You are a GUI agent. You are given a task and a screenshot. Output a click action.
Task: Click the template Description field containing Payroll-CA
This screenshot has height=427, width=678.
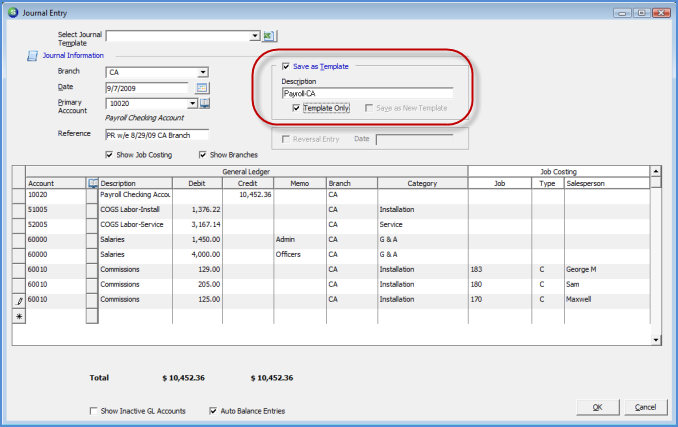368,93
